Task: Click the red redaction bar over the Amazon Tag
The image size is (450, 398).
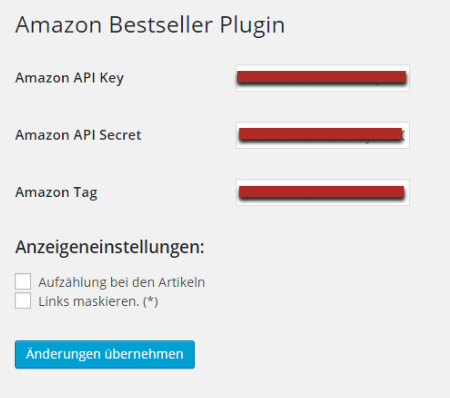Action: coord(321,192)
